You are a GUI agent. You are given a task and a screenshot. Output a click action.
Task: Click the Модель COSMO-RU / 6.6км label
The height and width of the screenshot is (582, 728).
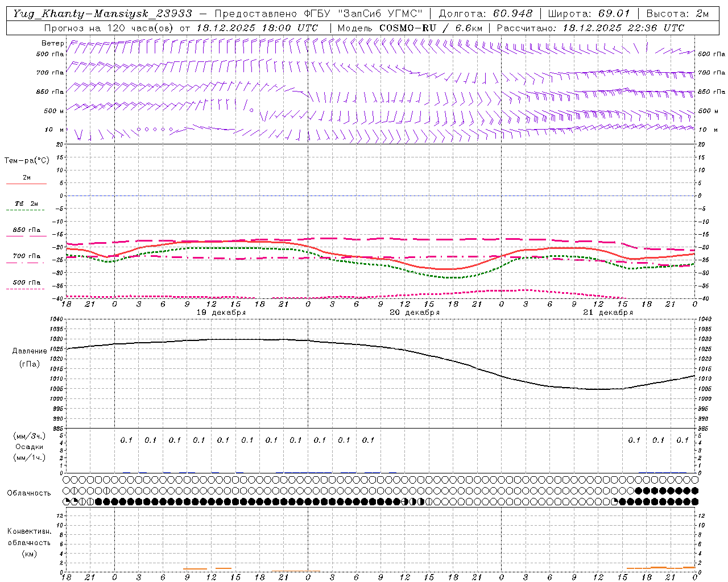click(x=410, y=28)
